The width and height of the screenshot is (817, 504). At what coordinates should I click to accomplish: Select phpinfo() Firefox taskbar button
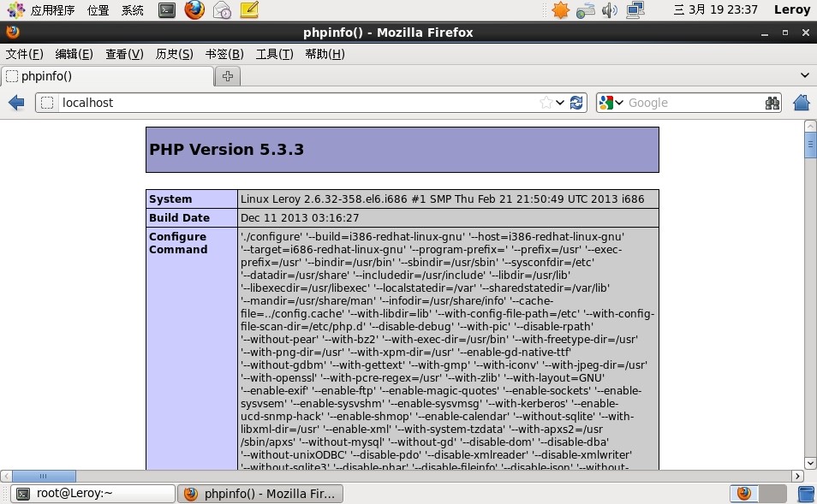coord(260,494)
